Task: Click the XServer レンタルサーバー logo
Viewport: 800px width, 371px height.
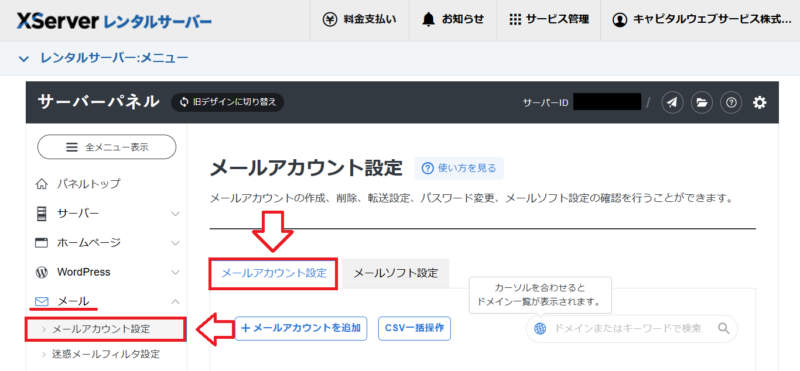Action: coord(115,21)
